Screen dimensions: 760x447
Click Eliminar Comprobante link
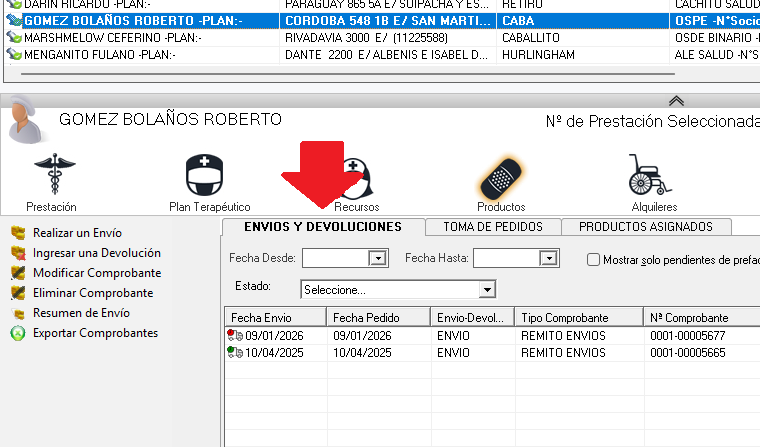point(92,293)
